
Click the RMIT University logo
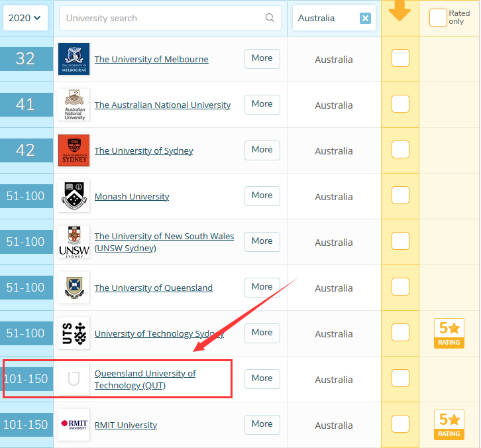click(x=74, y=425)
